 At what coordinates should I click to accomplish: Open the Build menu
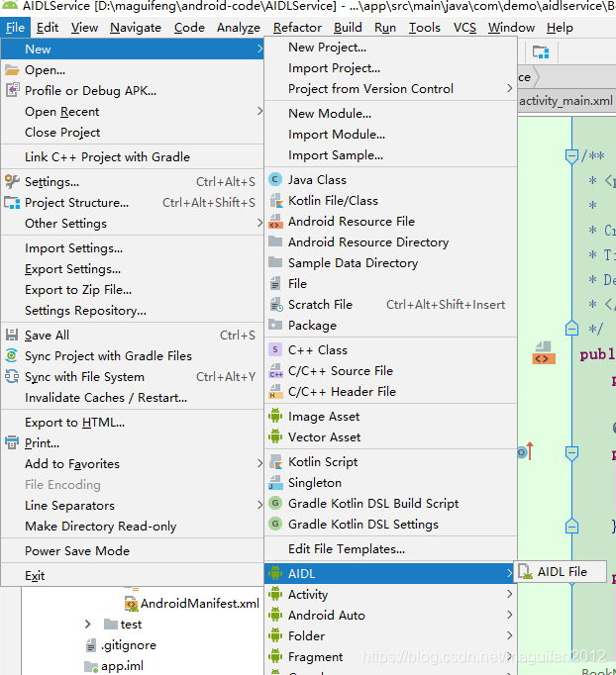pos(348,28)
